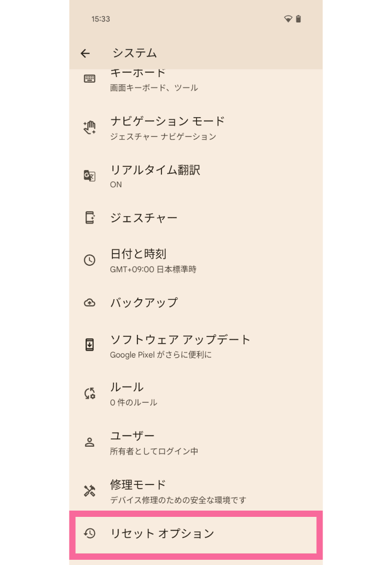Click the gestures phone icon
This screenshot has height=565, width=392.
89,218
